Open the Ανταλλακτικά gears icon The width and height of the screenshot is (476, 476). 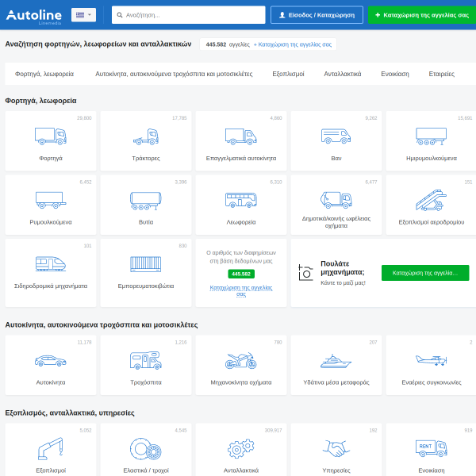tap(241, 448)
